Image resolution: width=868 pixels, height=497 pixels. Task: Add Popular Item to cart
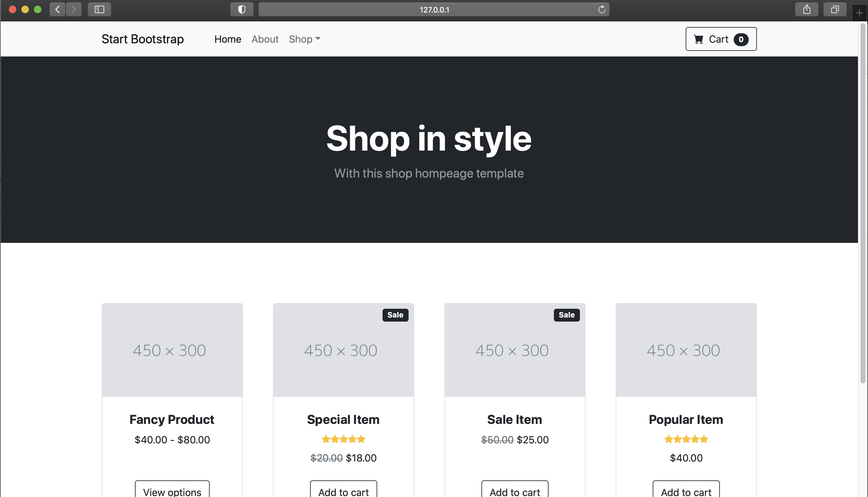[x=686, y=491]
